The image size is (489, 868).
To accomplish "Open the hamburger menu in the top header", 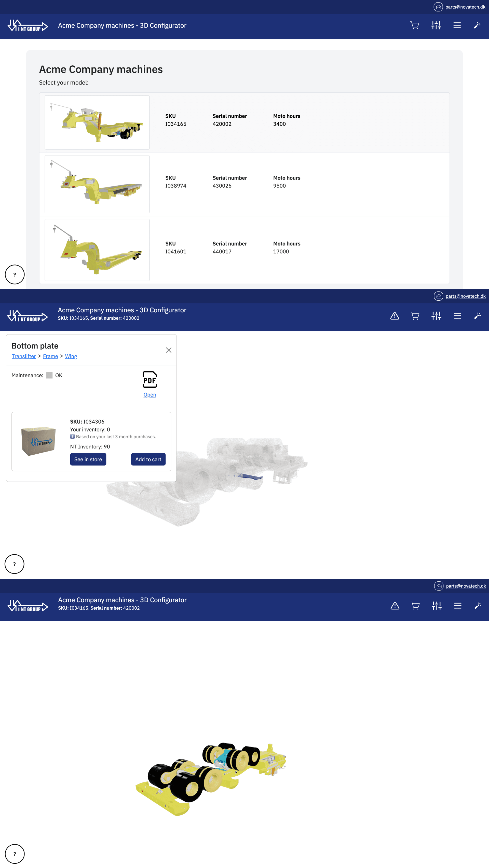I will pyautogui.click(x=457, y=25).
